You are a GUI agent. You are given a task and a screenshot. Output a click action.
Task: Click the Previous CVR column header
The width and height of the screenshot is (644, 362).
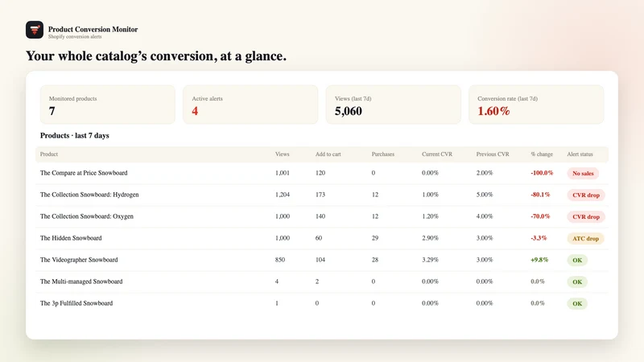point(493,154)
